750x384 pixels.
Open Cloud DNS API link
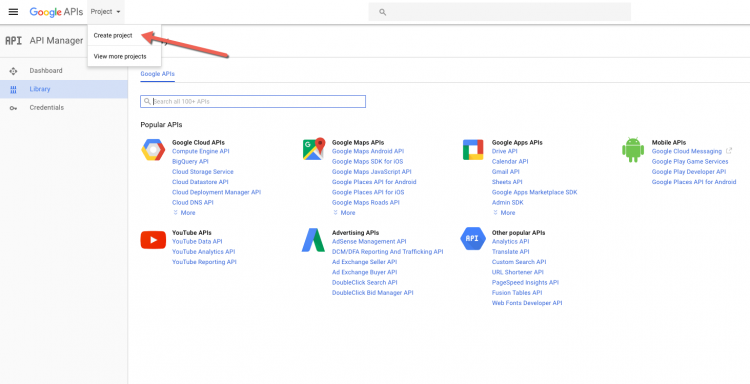193,203
